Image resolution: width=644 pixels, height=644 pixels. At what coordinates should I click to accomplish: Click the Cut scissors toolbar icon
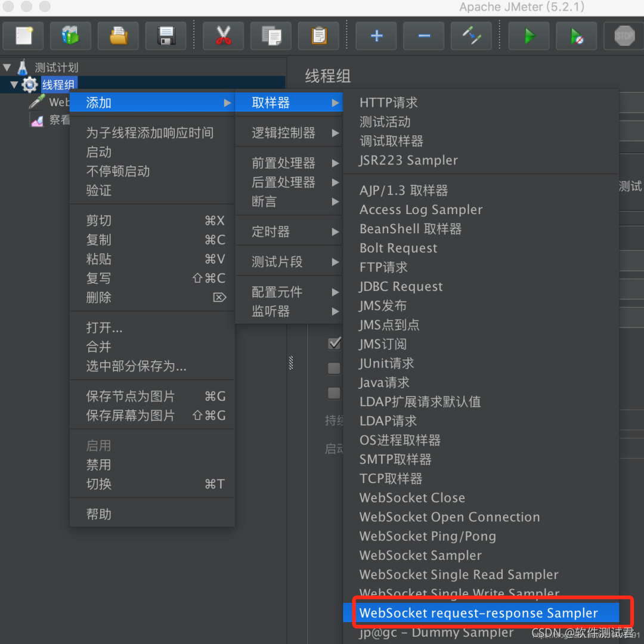click(224, 36)
